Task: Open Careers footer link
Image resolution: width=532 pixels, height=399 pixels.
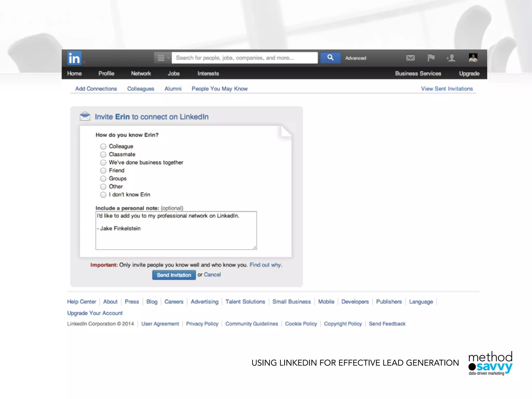Action: [x=174, y=302]
